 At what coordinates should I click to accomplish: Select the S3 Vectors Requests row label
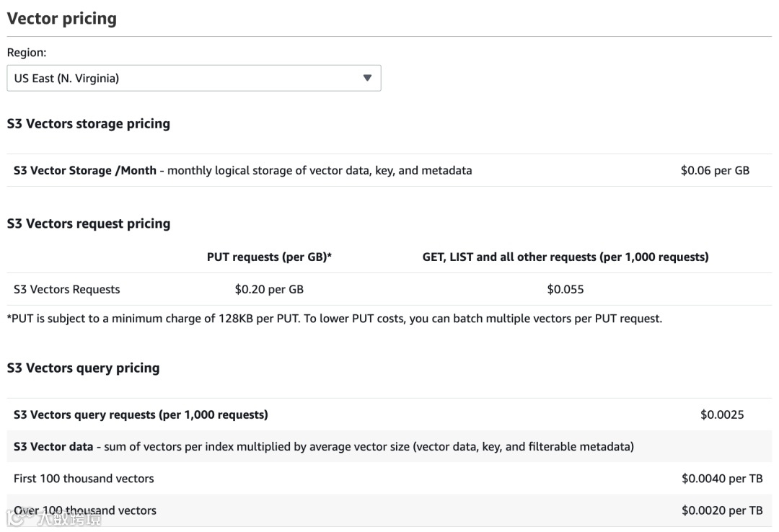(x=66, y=289)
